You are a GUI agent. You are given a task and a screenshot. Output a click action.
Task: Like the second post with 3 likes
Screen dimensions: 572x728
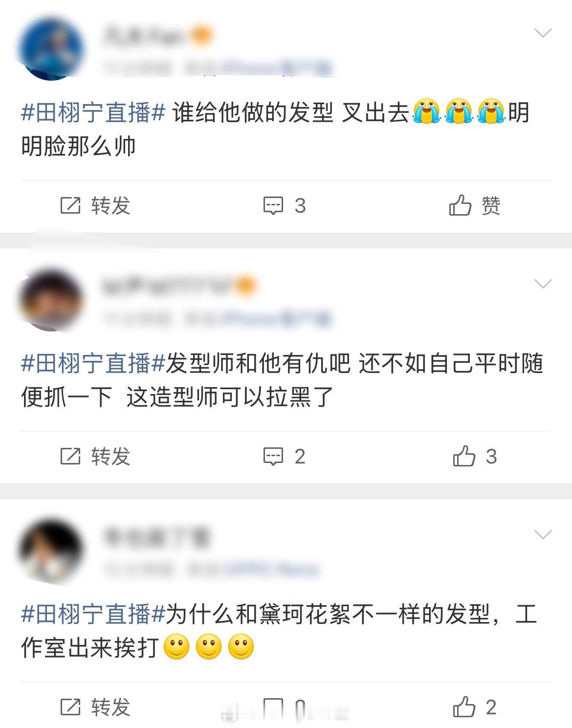474,456
